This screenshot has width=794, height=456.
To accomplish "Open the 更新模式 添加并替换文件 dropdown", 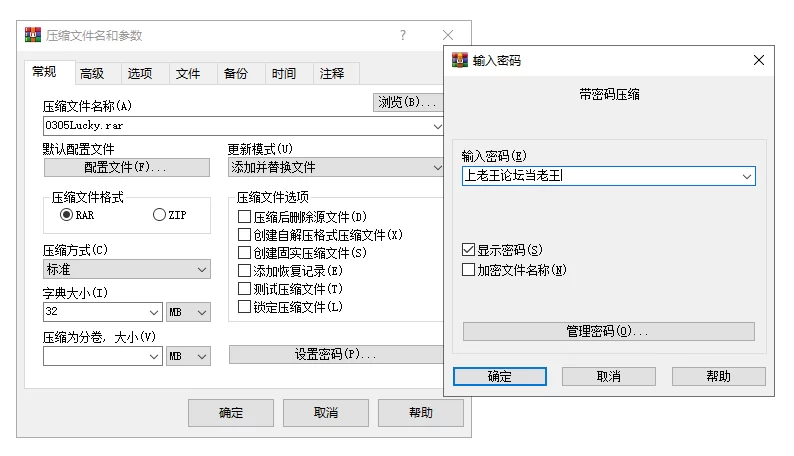I will (335, 167).
